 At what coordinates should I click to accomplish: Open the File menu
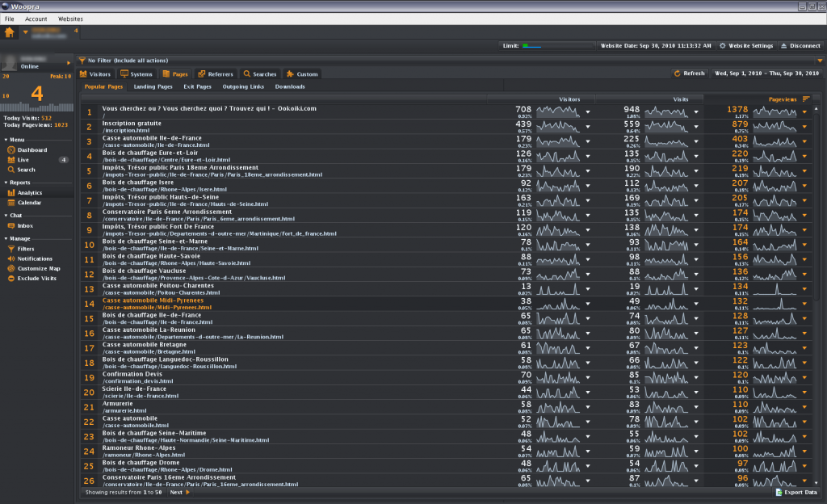[10, 19]
